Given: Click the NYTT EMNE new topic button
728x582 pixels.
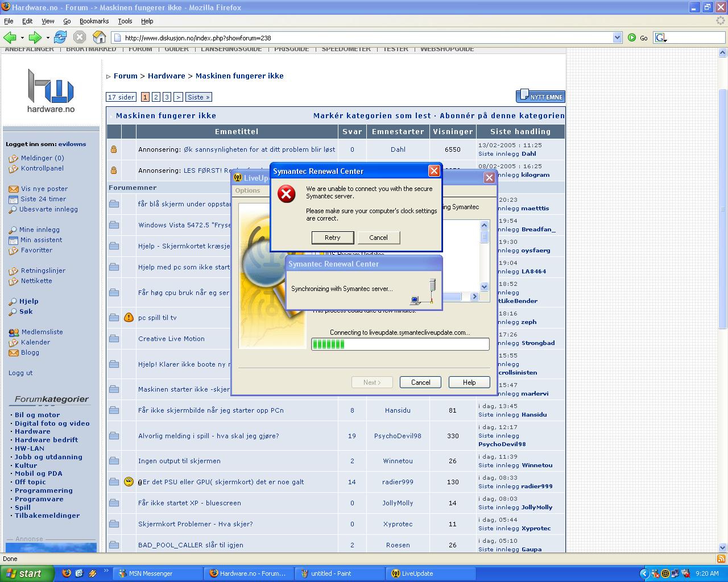Looking at the screenshot, I should point(540,96).
